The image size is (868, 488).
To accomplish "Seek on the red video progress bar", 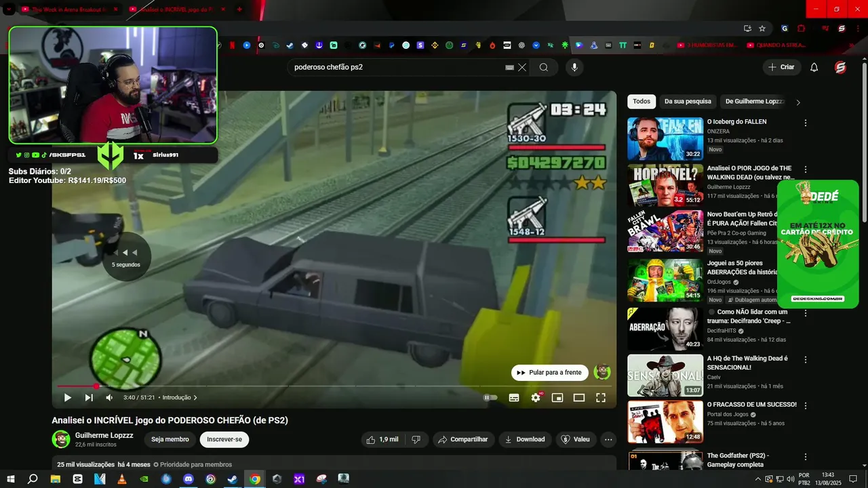I will coord(334,386).
